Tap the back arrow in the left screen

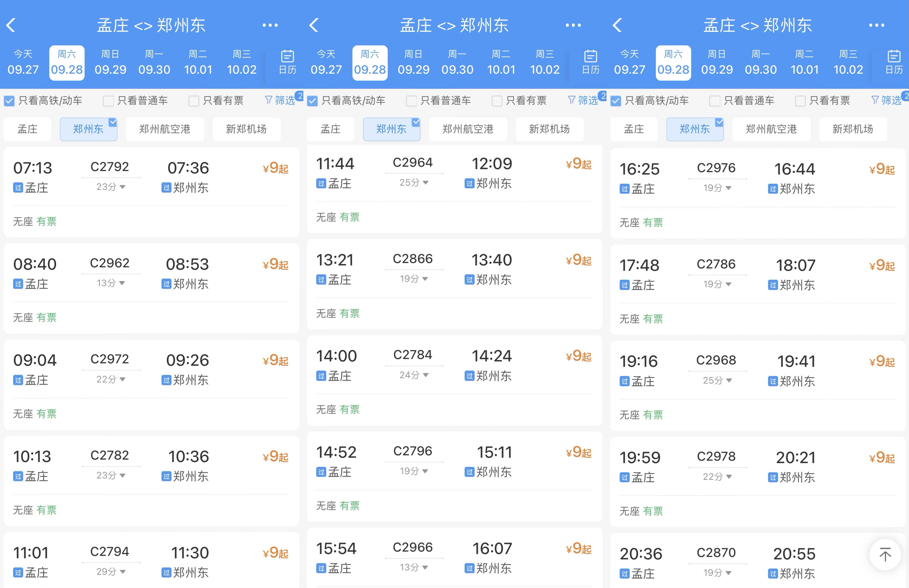[11, 25]
